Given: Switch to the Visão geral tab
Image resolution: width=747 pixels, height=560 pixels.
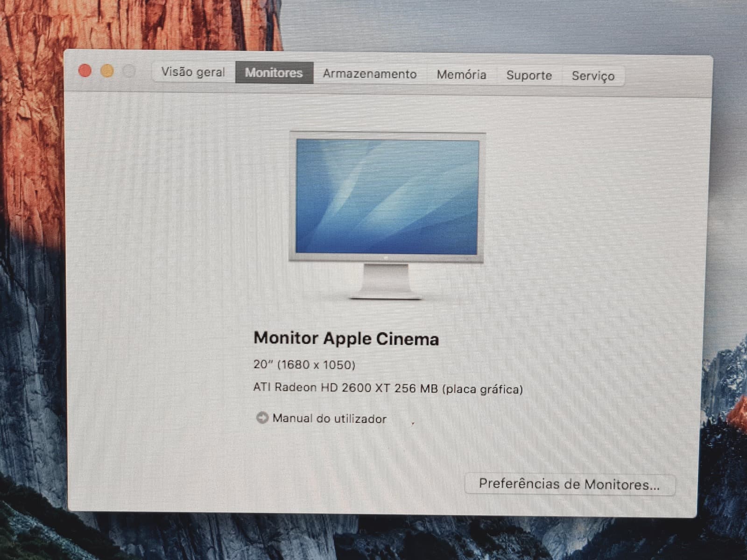Looking at the screenshot, I should click(x=193, y=72).
